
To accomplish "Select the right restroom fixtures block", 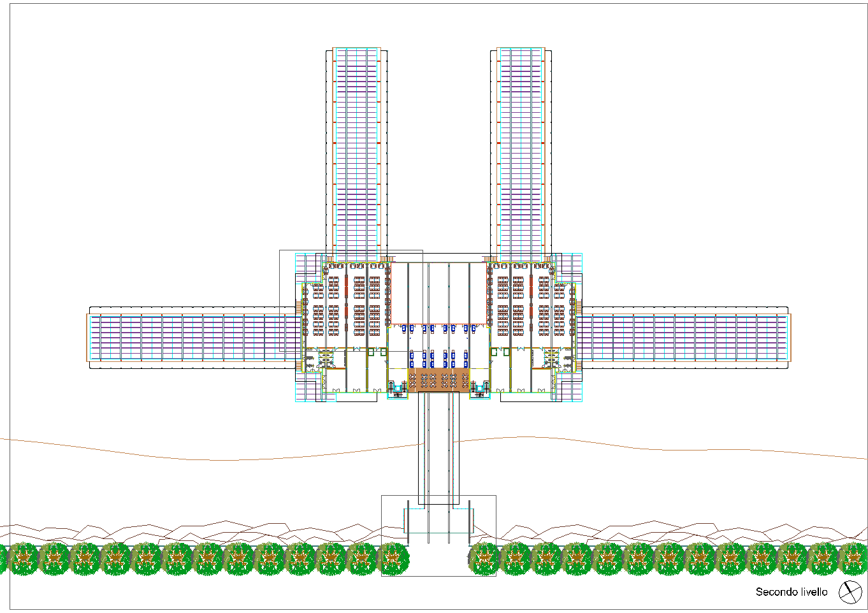I will pos(551,359).
